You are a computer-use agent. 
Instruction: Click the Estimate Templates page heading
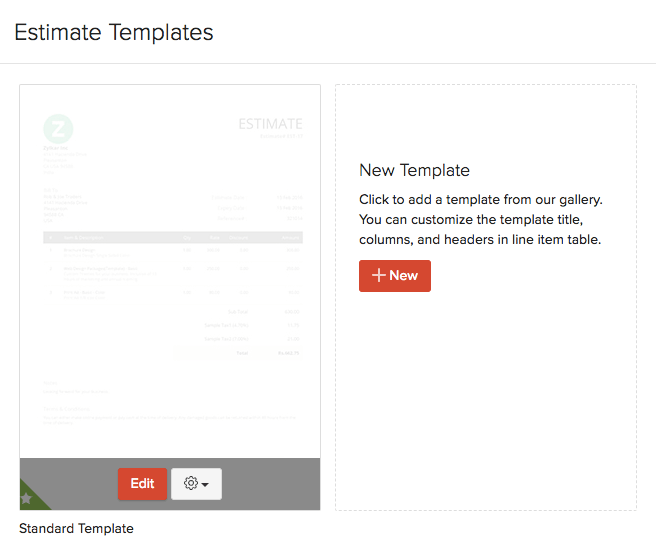coord(114,32)
